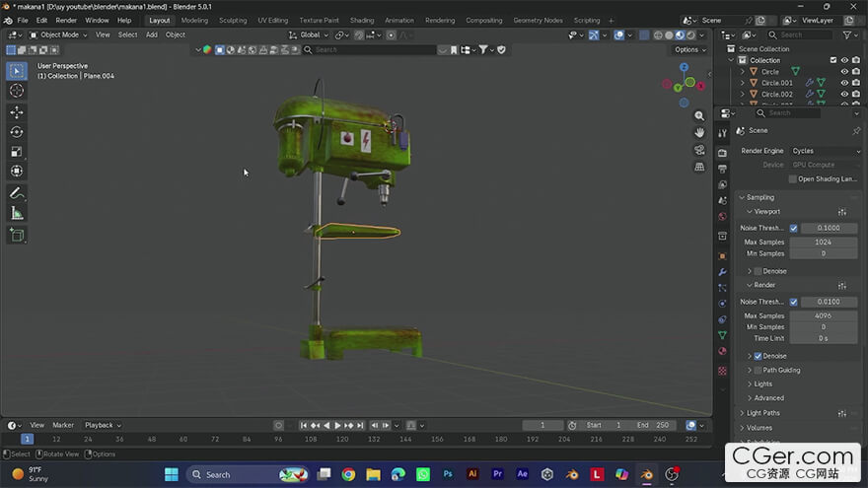Image resolution: width=868 pixels, height=488 pixels.
Task: Open Global transform orientation dropdown
Action: (x=309, y=35)
